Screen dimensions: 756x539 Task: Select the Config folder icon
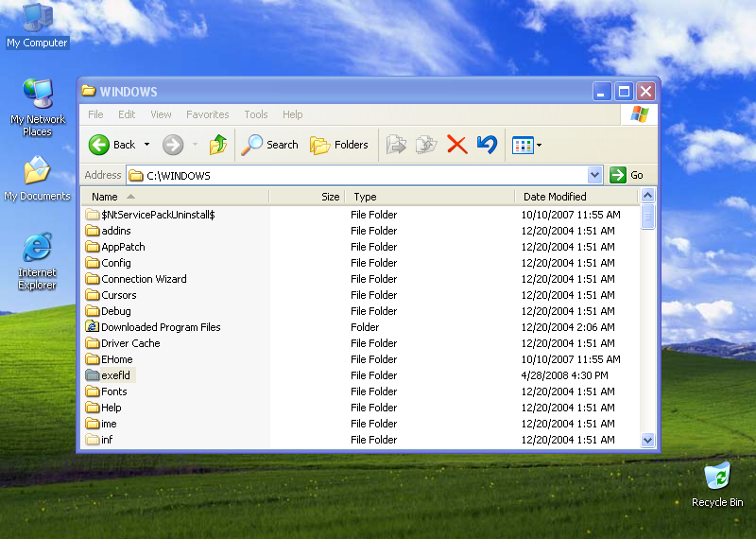point(92,262)
